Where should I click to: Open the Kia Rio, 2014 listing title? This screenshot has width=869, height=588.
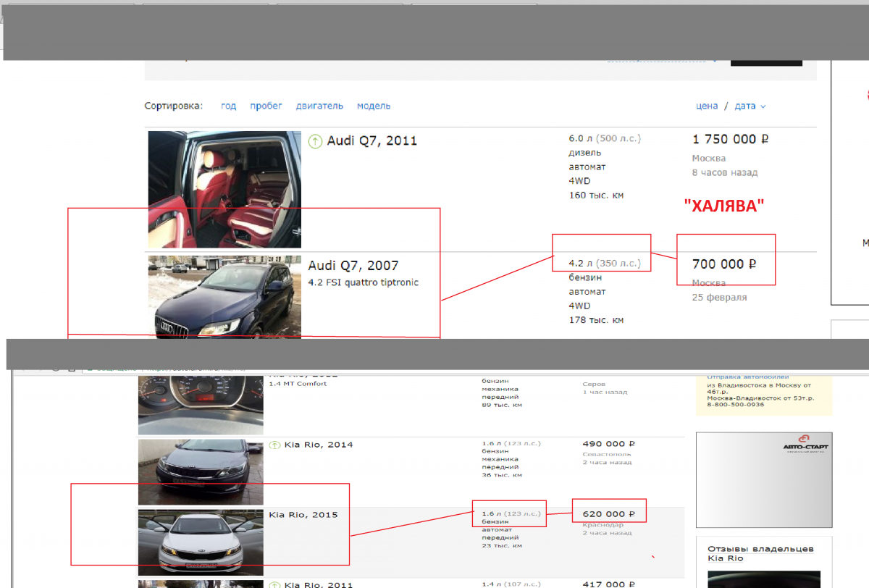click(319, 445)
